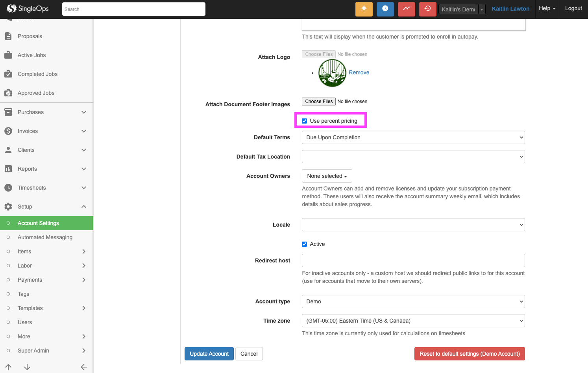Click the red history clock icon button
This screenshot has width=588, height=373.
pos(427,9)
